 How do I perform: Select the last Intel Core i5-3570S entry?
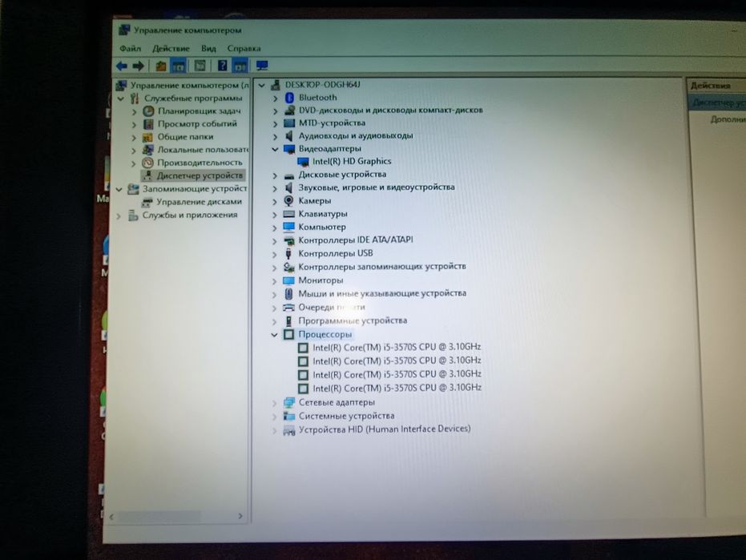[397, 388]
